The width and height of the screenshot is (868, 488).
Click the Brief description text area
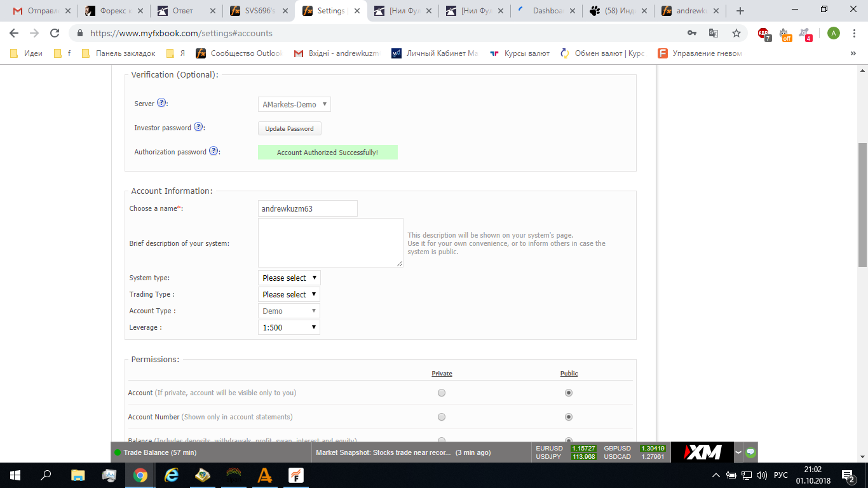330,243
